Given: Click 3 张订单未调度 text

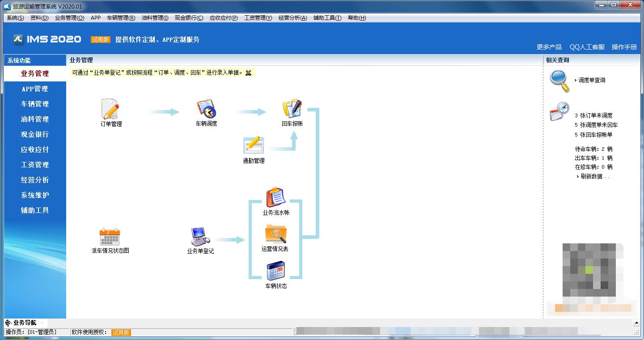Looking at the screenshot, I should pyautogui.click(x=593, y=115).
